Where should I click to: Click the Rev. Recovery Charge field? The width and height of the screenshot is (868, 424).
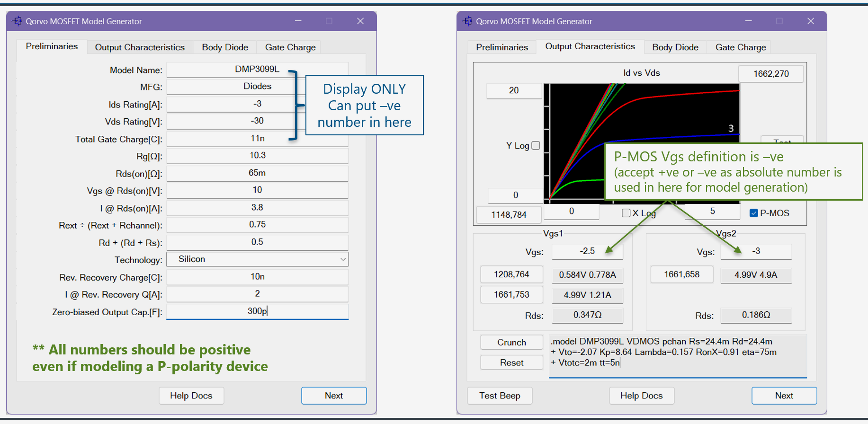(257, 277)
